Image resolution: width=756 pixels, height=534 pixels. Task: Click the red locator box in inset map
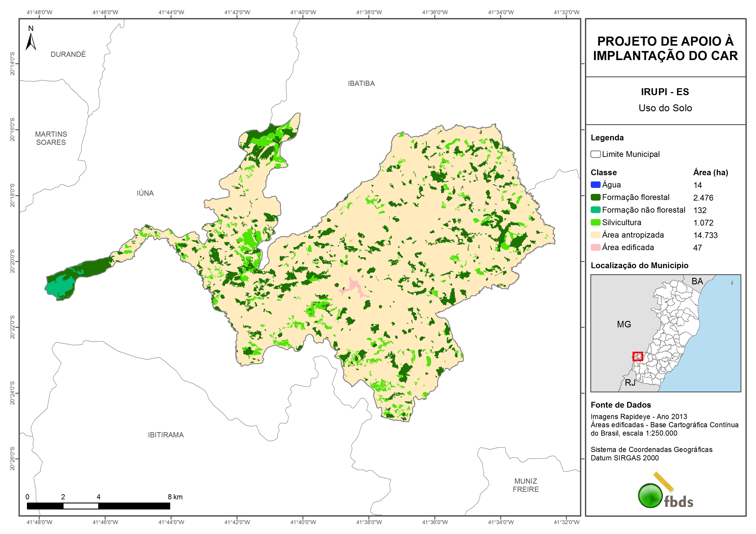(638, 356)
